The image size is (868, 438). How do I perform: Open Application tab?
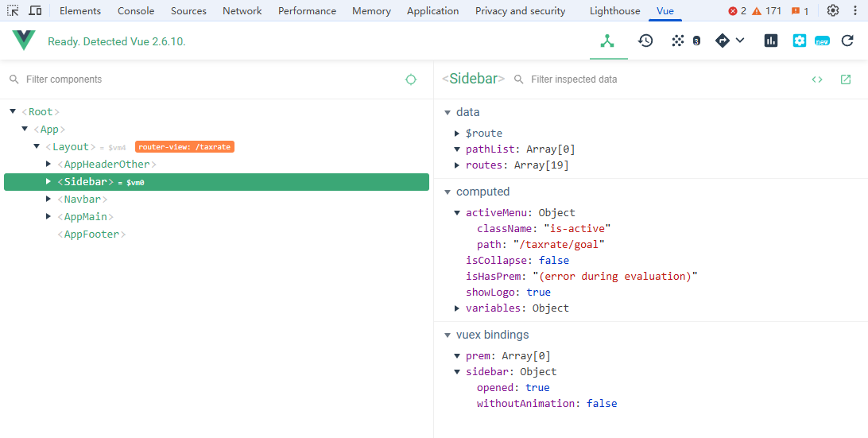pos(433,11)
